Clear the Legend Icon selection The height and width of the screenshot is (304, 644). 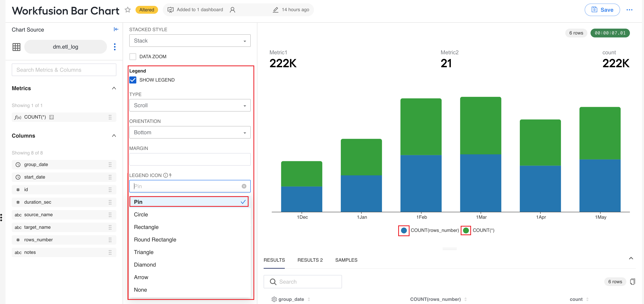pos(244,186)
